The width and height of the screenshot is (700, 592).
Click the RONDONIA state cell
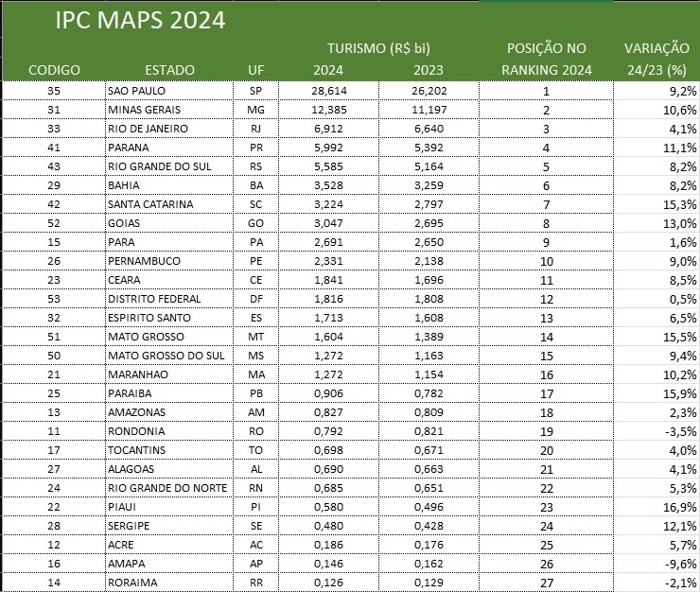click(x=169, y=431)
